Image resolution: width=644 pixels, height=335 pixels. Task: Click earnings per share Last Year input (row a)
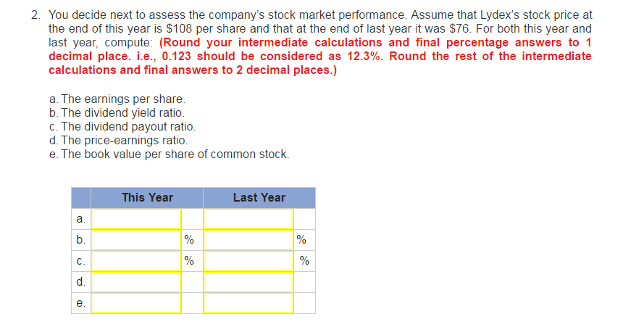click(x=248, y=218)
